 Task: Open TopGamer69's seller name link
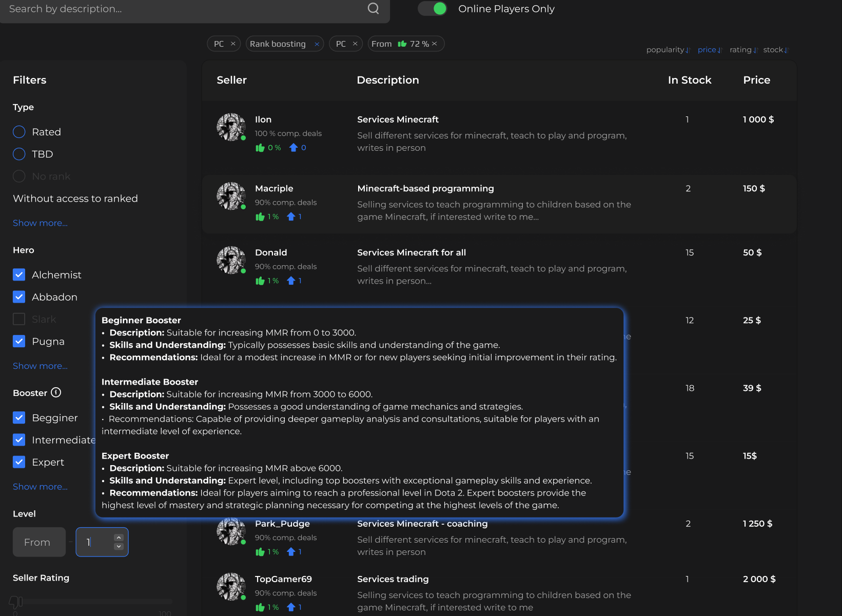[x=283, y=579]
